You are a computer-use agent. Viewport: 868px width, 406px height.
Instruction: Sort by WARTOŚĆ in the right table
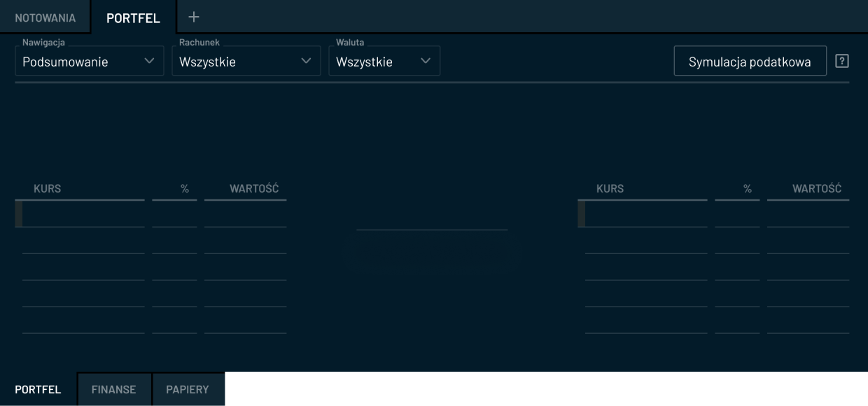point(817,188)
